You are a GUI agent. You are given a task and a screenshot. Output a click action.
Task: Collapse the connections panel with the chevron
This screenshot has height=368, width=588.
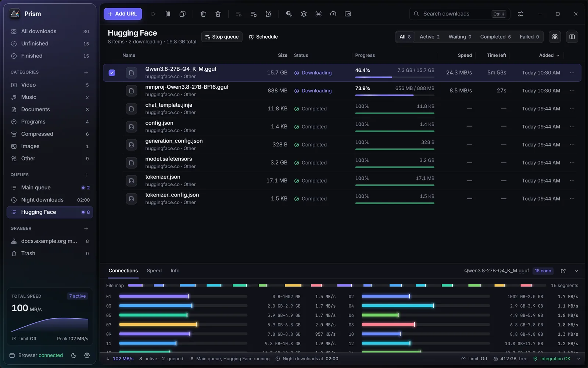[x=576, y=271]
